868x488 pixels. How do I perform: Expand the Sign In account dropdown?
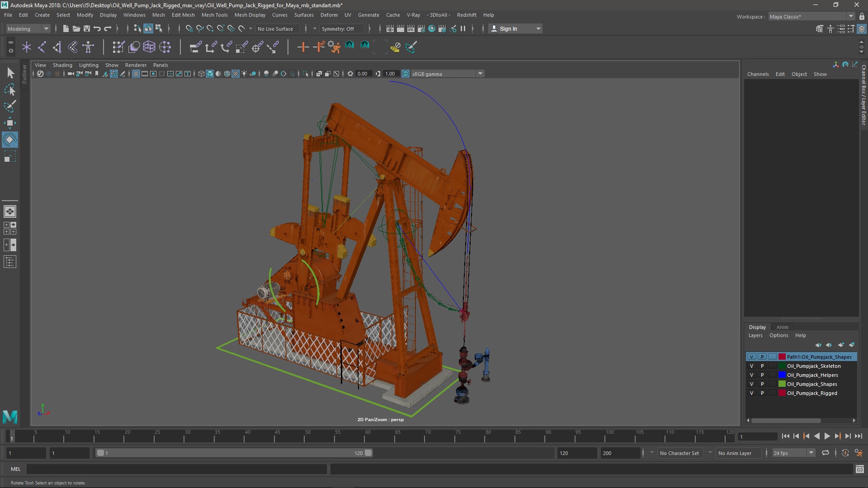pos(516,28)
